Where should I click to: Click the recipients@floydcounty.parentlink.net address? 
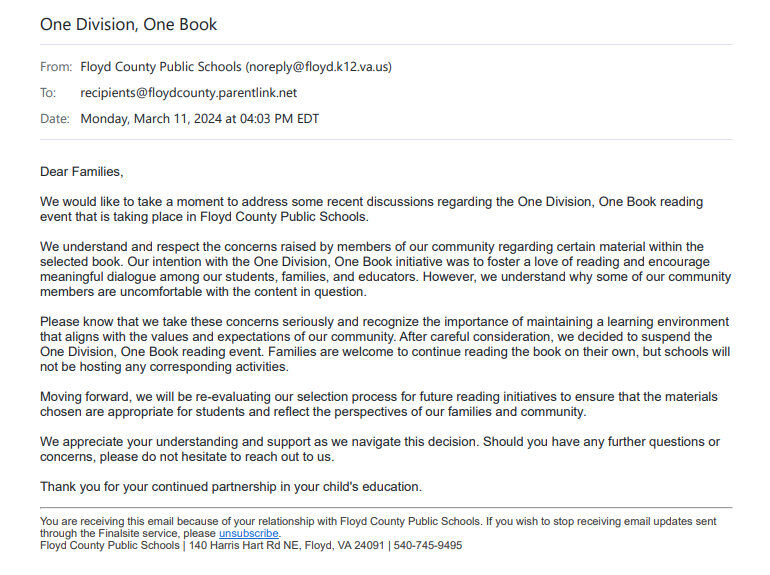click(189, 93)
